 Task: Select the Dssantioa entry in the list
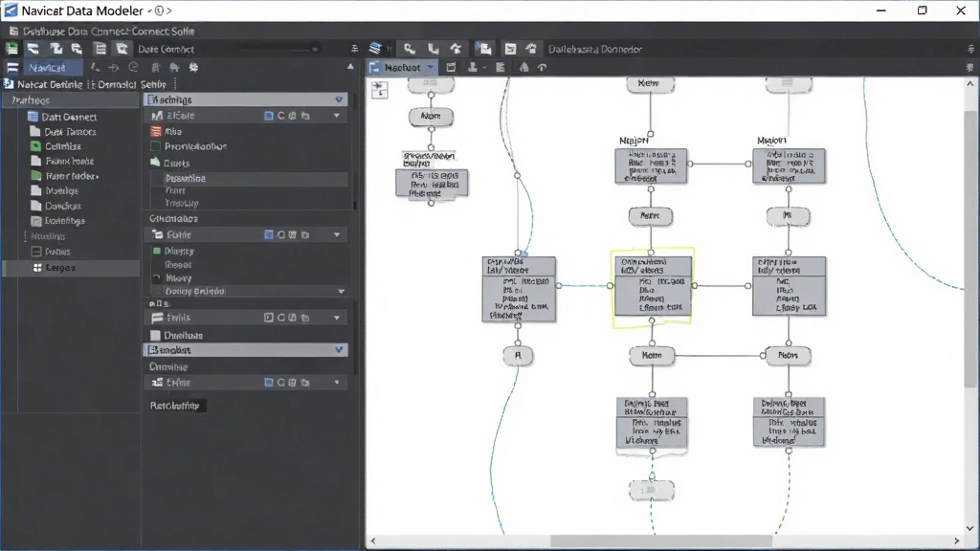[186, 178]
